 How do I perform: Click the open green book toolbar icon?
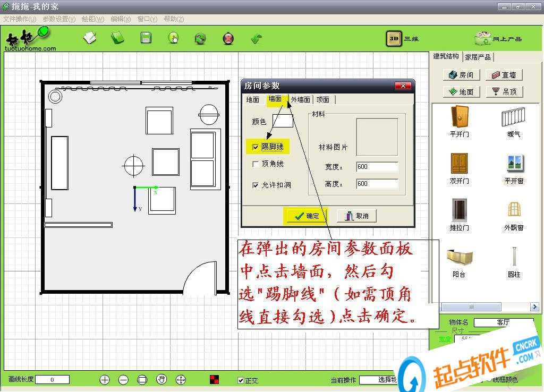[x=117, y=38]
